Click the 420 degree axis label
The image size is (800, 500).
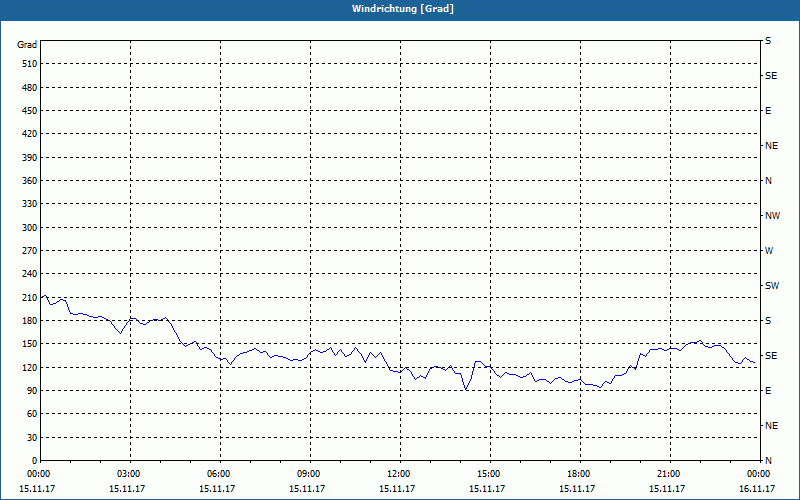pos(30,134)
